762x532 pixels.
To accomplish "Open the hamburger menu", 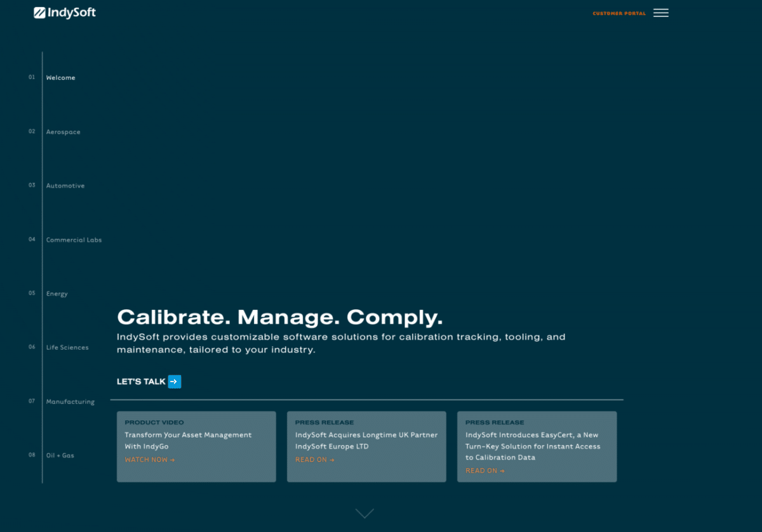I will tap(660, 13).
